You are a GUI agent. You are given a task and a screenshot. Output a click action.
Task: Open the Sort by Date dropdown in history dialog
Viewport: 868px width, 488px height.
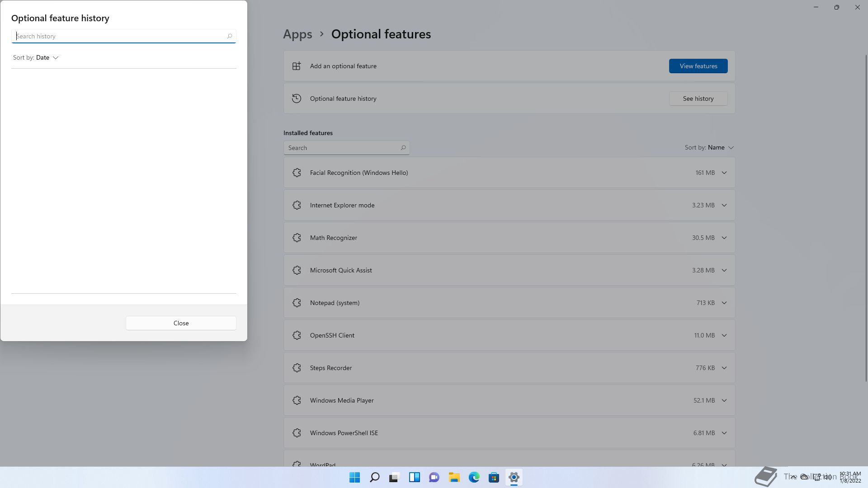(x=36, y=57)
